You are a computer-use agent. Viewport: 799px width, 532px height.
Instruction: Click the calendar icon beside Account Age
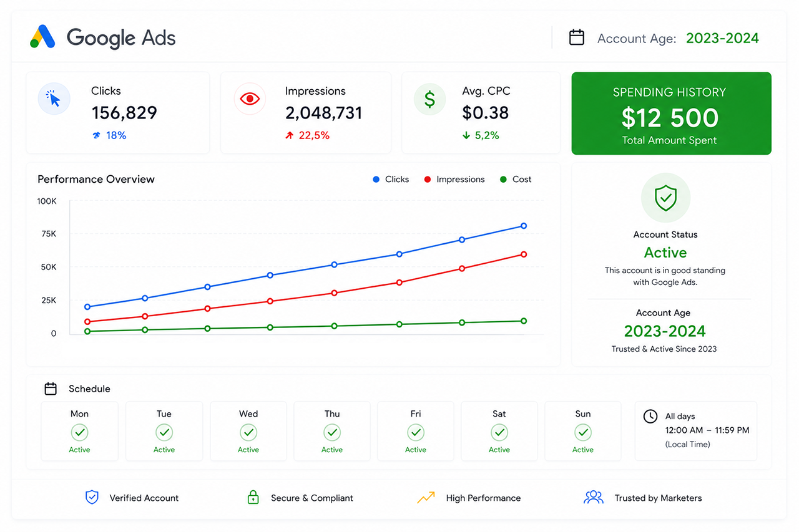tap(577, 37)
